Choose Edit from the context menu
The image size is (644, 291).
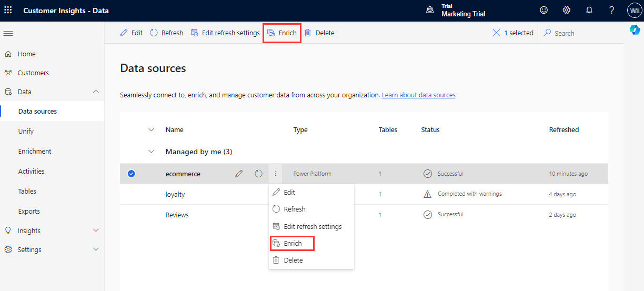pos(311,192)
